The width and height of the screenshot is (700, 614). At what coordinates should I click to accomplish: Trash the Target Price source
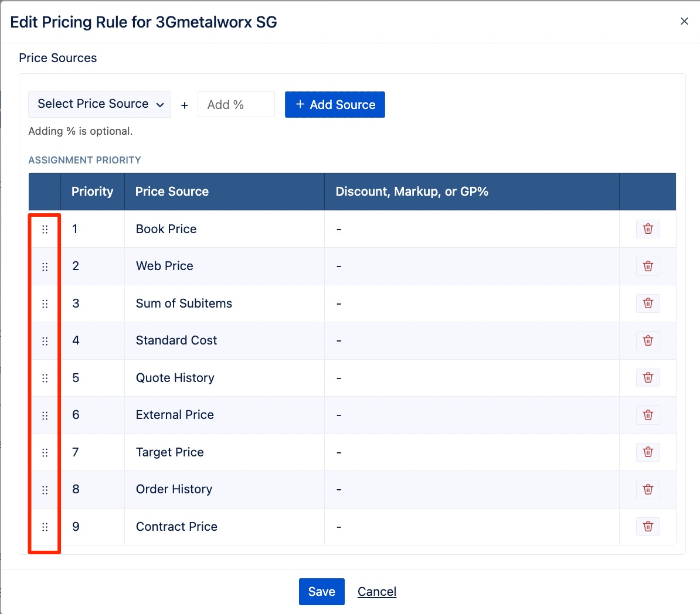(648, 452)
